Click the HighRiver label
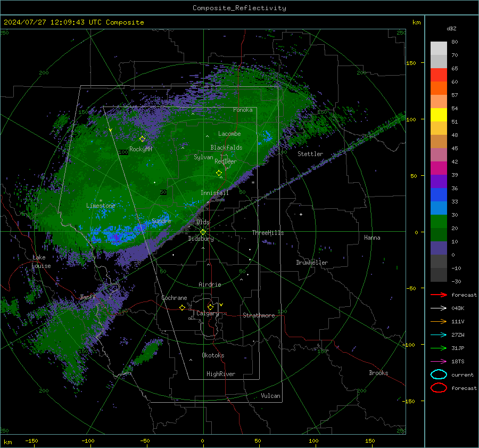 tap(221, 374)
